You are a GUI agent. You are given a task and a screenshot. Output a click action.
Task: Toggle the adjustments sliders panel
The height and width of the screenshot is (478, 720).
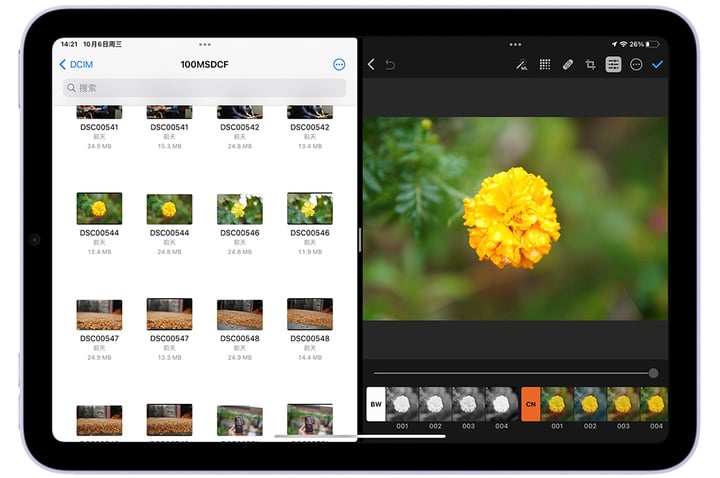(x=613, y=65)
